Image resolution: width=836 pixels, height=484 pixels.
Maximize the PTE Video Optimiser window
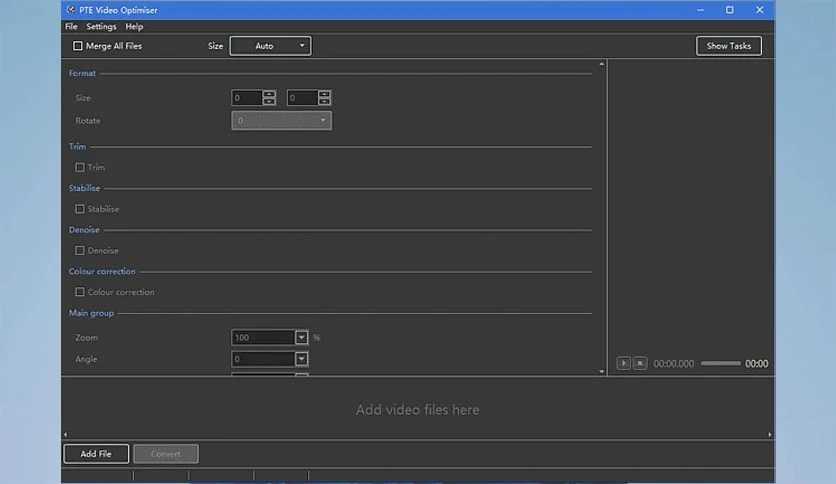click(729, 10)
